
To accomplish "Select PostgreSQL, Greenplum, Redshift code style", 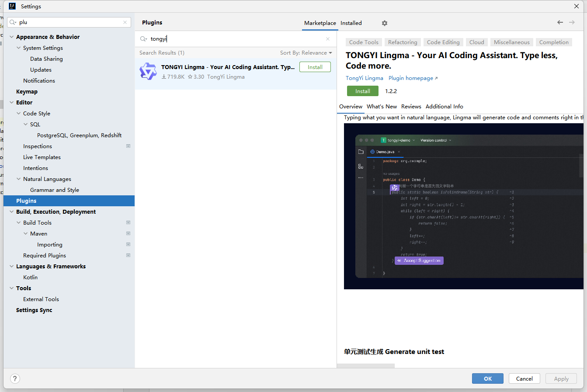I will tap(79, 135).
